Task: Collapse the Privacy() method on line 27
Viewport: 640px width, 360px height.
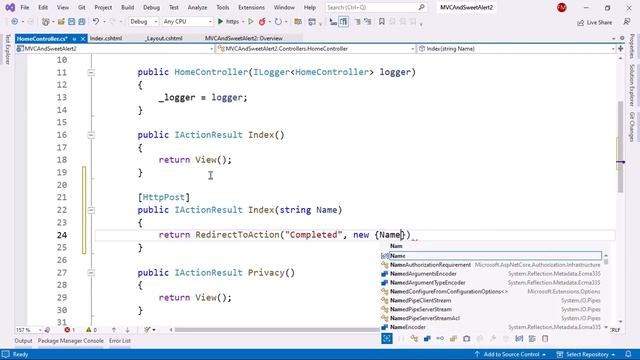Action: 91,273
